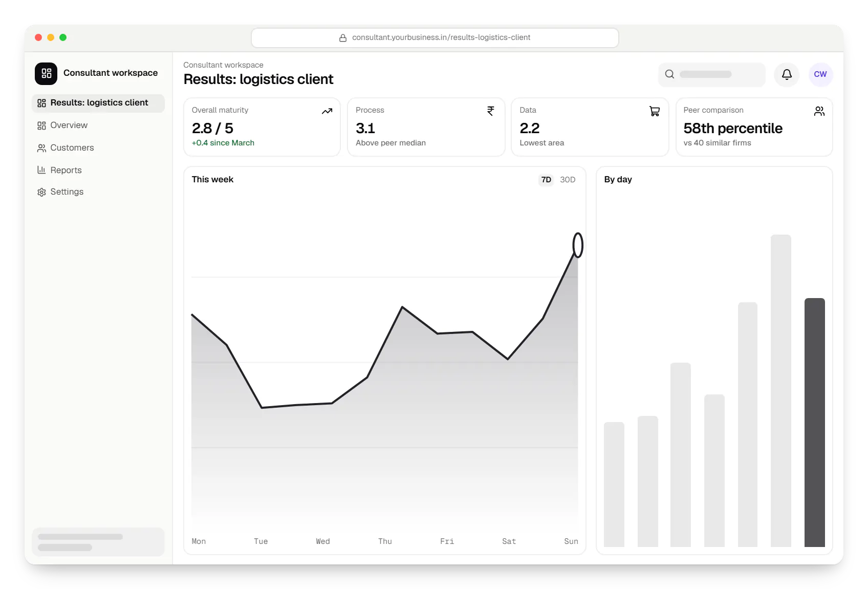The width and height of the screenshot is (868, 589).
Task: Click "Above peer median" text
Action: (390, 143)
